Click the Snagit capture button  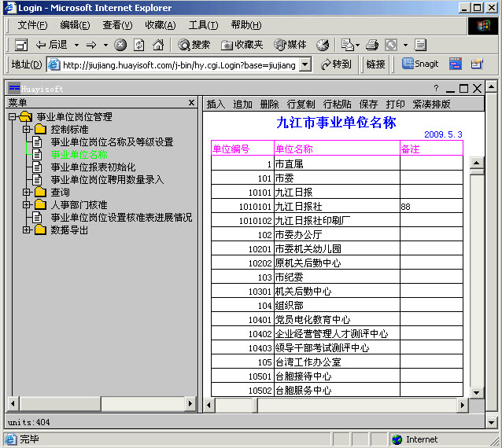pyautogui.click(x=420, y=64)
